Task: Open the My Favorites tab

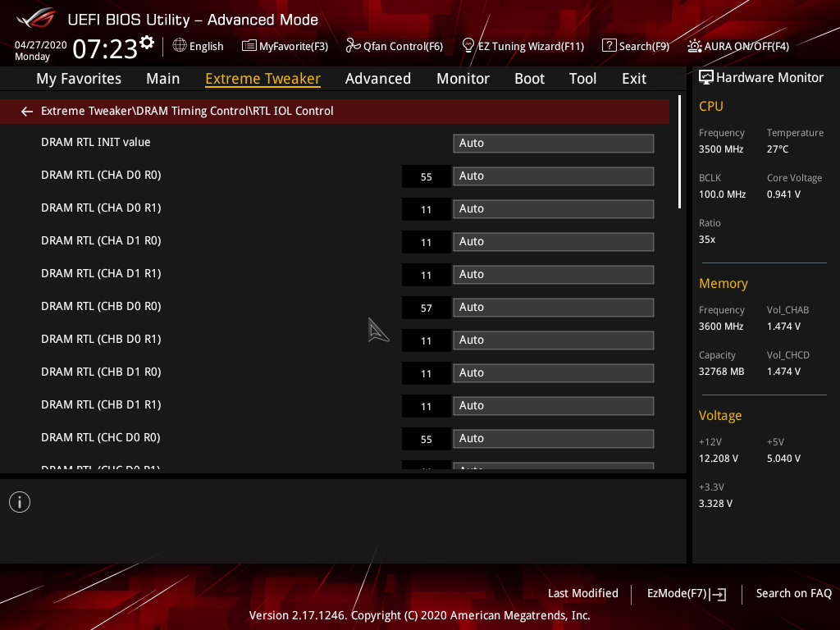Action: (79, 78)
